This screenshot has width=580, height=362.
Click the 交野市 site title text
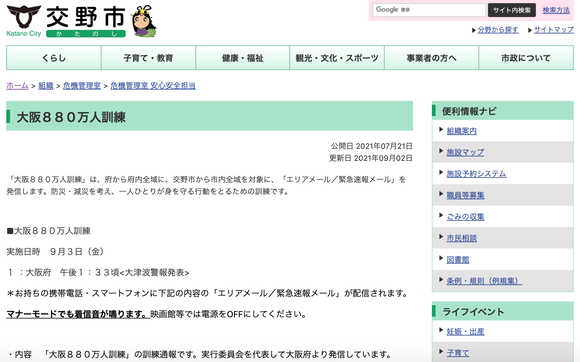coord(86,17)
